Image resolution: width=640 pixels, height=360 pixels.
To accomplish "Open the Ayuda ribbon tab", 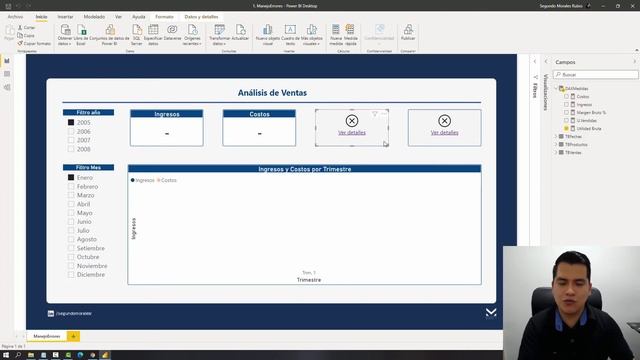I will [x=139, y=17].
